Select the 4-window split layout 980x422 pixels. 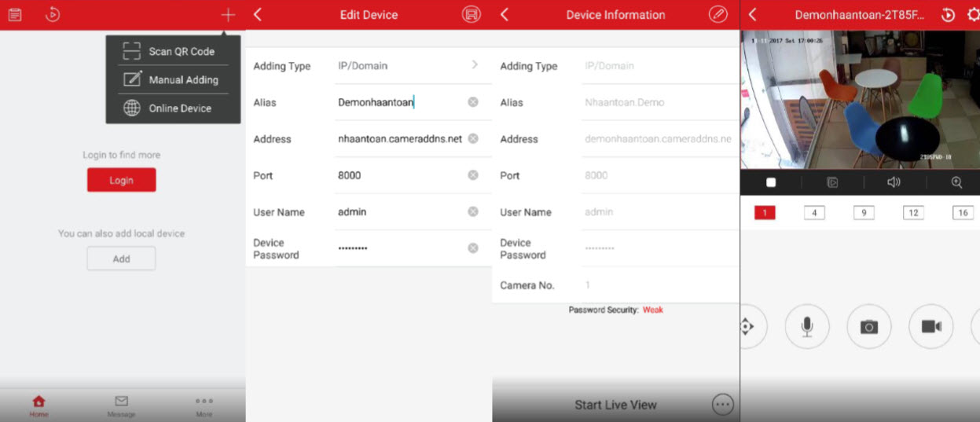pyautogui.click(x=814, y=213)
